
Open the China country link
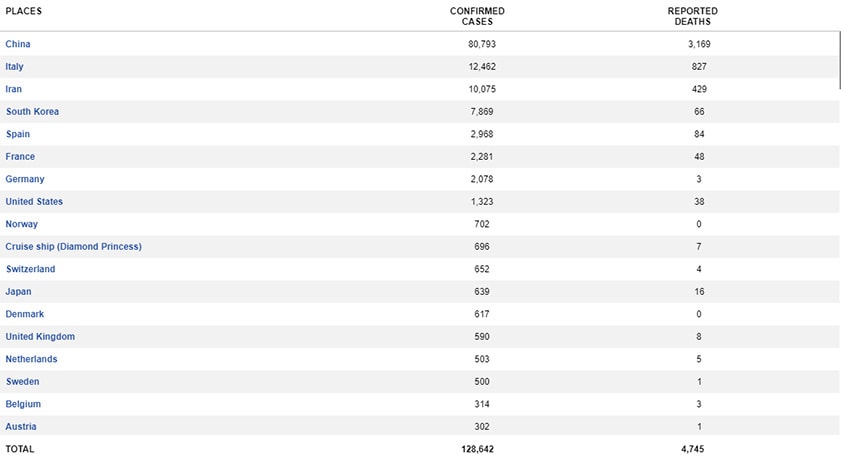(18, 44)
